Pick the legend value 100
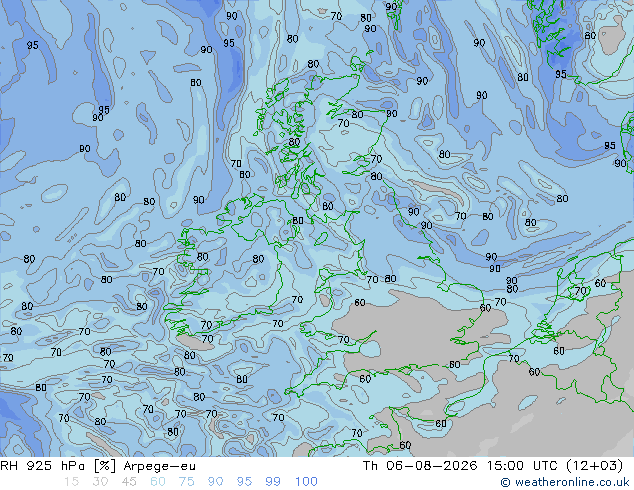 click(x=306, y=482)
